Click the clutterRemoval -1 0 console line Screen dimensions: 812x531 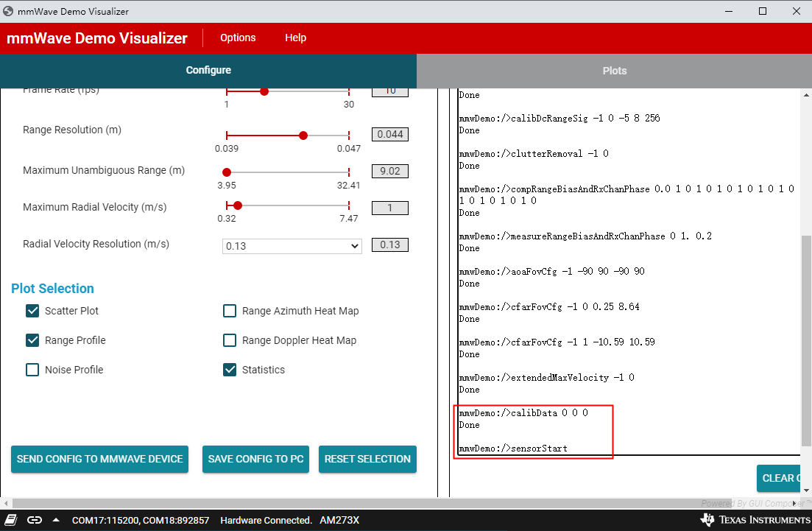click(x=534, y=154)
